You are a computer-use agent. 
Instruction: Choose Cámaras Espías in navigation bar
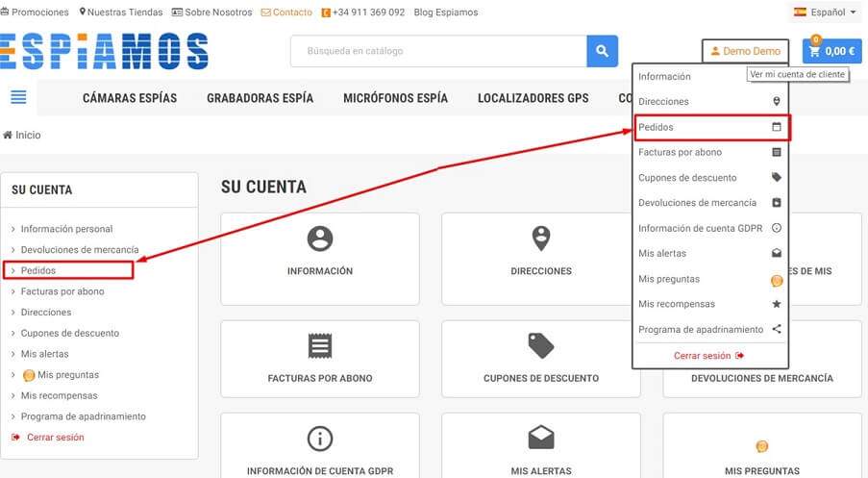coord(130,98)
